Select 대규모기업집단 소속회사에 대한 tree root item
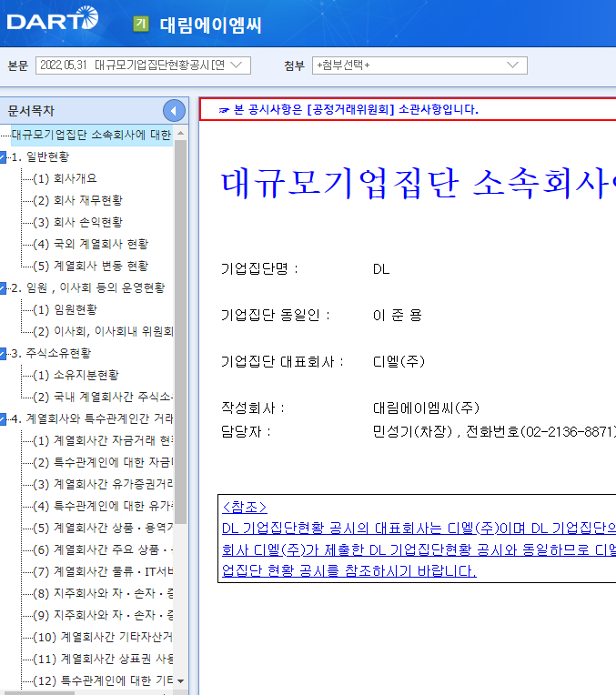 point(91,135)
